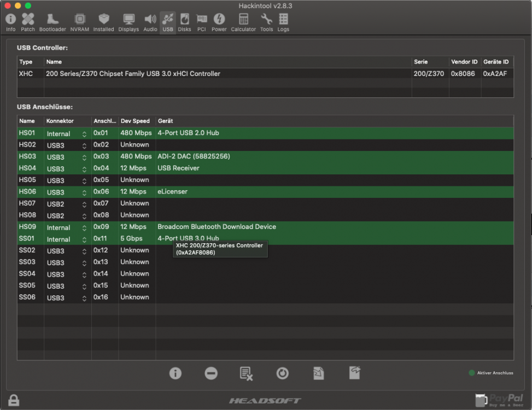This screenshot has height=410, width=532.
Task: Select the SS03 port name
Action: pyautogui.click(x=27, y=262)
